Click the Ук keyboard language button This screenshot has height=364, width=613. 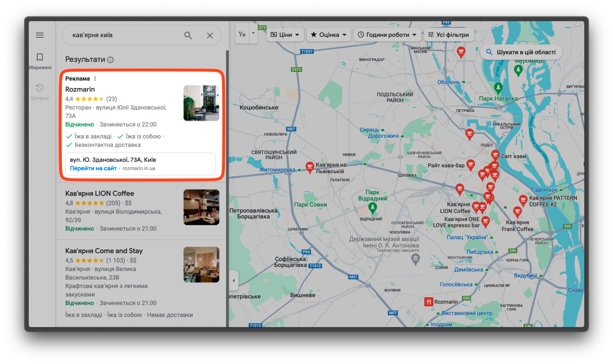(242, 34)
